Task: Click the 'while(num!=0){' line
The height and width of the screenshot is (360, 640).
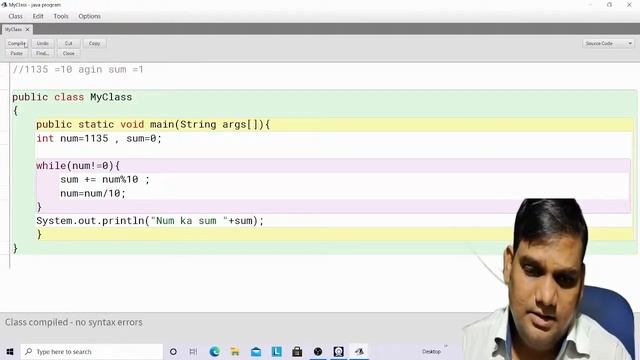Action: click(78, 166)
